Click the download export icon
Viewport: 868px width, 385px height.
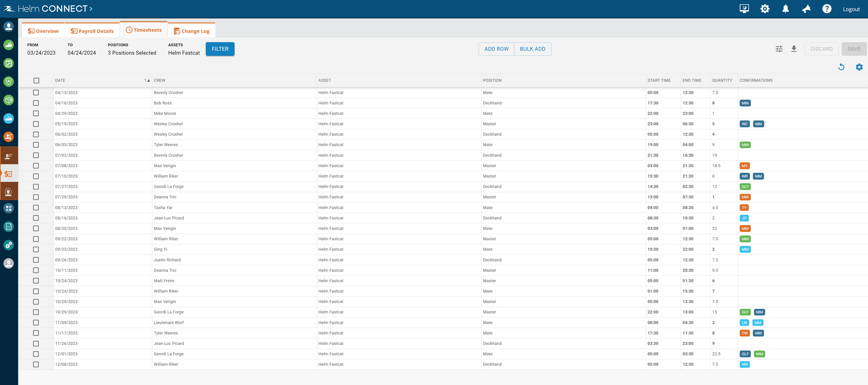click(x=794, y=49)
